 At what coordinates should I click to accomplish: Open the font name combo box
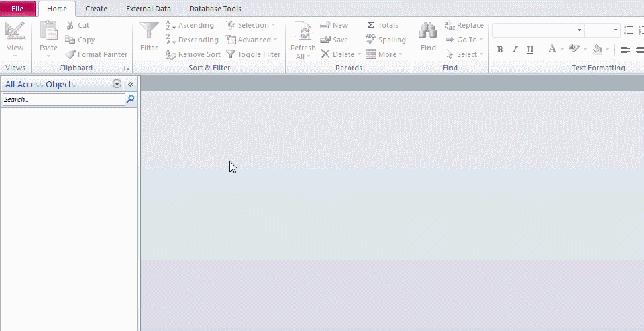click(x=537, y=30)
